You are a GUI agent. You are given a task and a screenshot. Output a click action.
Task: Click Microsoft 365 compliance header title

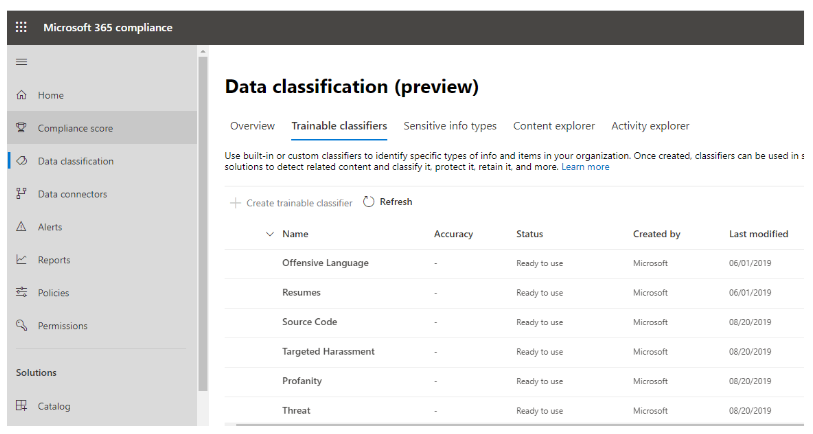[x=108, y=27]
